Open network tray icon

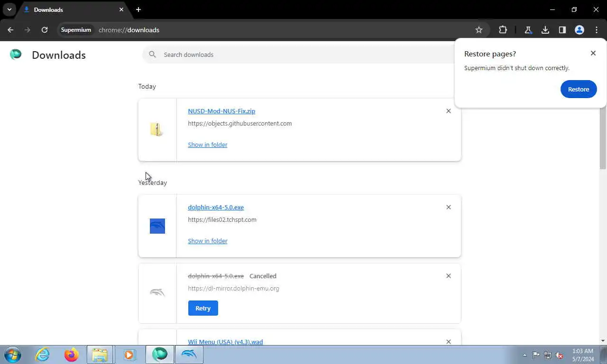click(548, 355)
